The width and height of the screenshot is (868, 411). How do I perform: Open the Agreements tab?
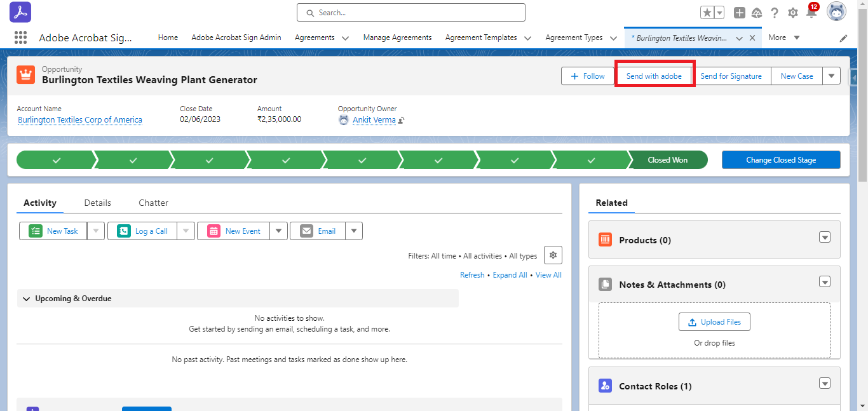315,37
